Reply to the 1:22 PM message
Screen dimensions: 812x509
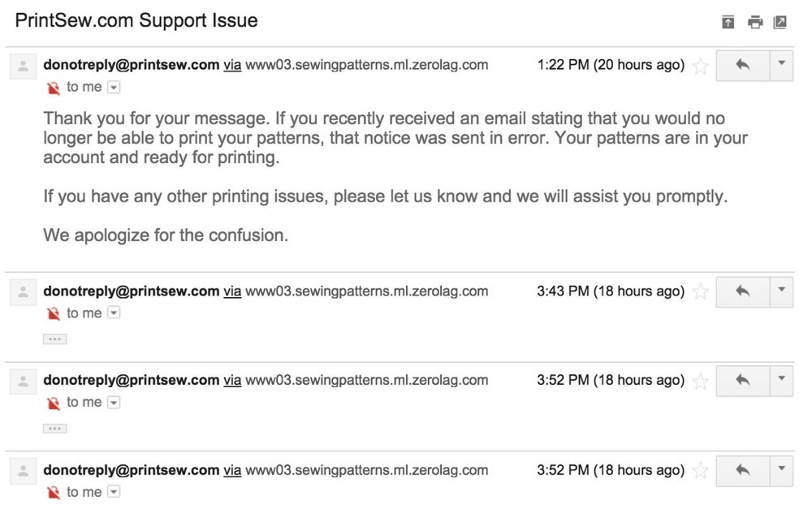pos(743,65)
